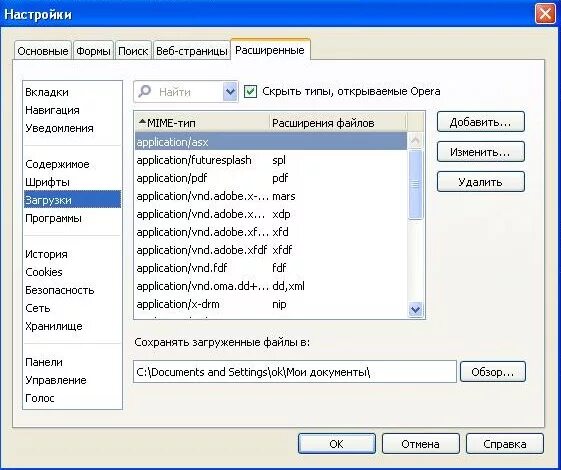Switch to the Основные tab
The width and height of the screenshot is (561, 470).
(x=43, y=51)
